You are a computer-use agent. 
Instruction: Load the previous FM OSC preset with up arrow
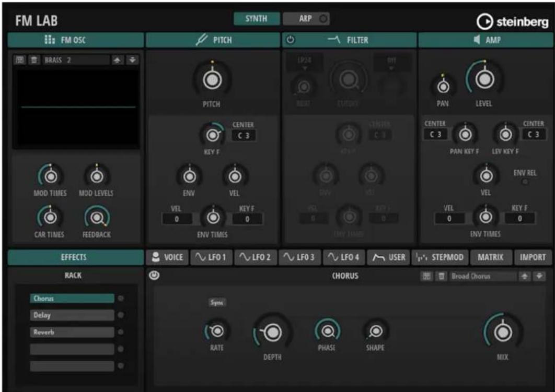(117, 60)
